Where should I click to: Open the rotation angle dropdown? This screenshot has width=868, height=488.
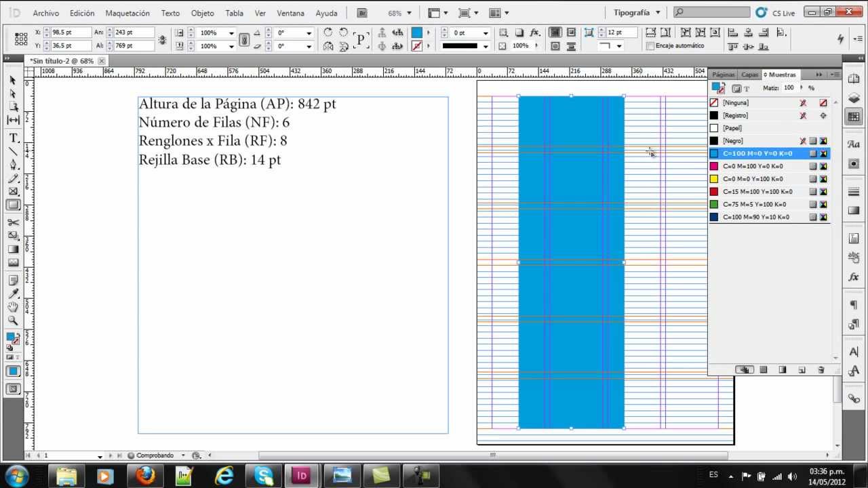point(309,33)
